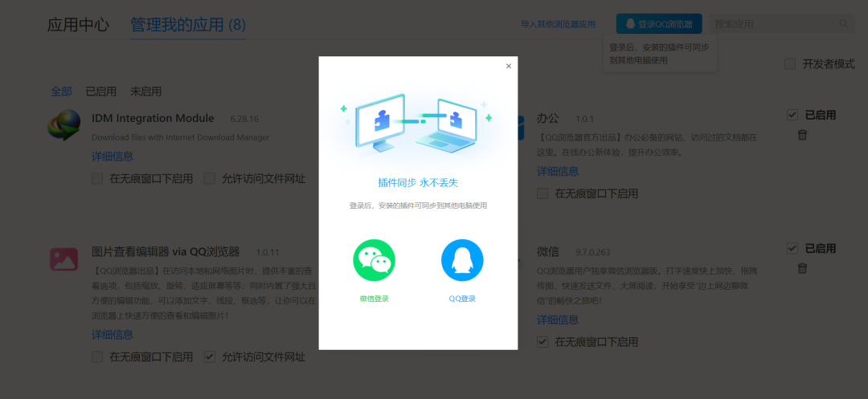Enable 允许访问文件网址 for IDM Integration Module

(209, 178)
